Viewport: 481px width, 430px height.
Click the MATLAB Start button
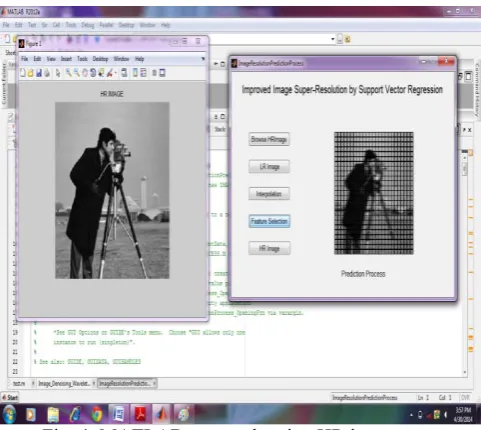(10, 397)
